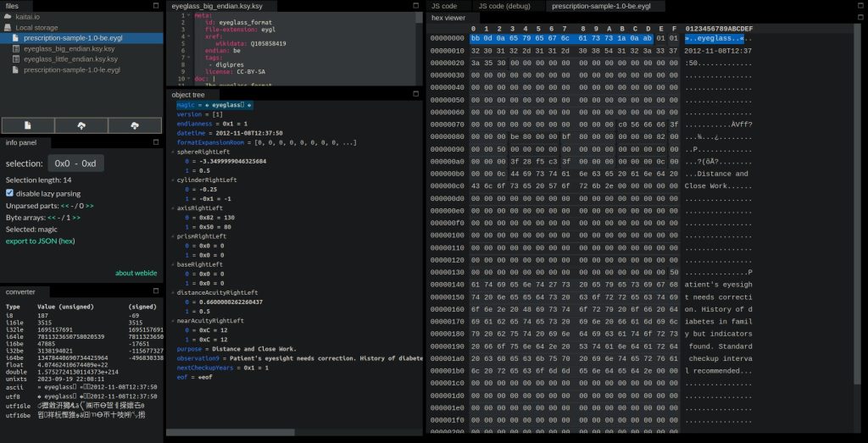Select the version = [1] row
868x443 pixels.
click(x=200, y=114)
